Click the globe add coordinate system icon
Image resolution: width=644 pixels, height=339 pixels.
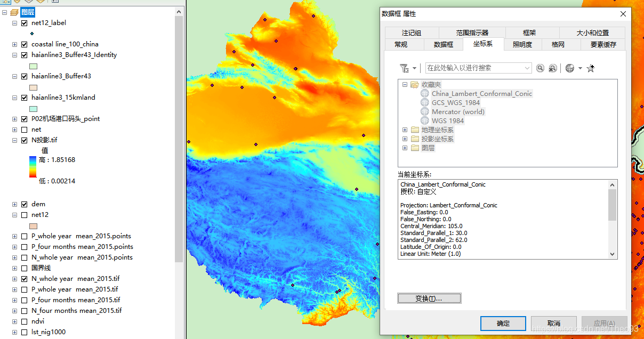[570, 68]
